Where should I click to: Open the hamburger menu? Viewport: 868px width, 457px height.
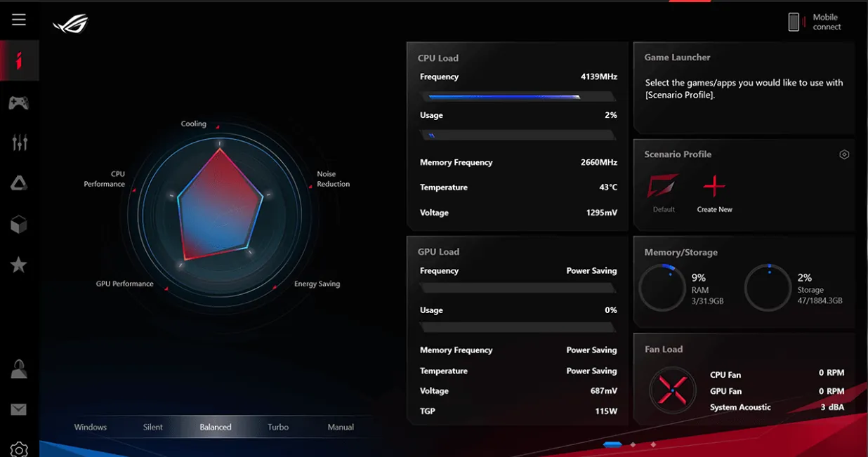click(19, 20)
